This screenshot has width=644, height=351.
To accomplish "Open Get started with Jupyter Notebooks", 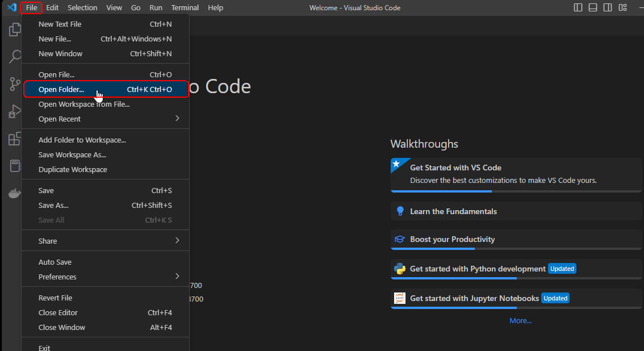I will 516,298.
